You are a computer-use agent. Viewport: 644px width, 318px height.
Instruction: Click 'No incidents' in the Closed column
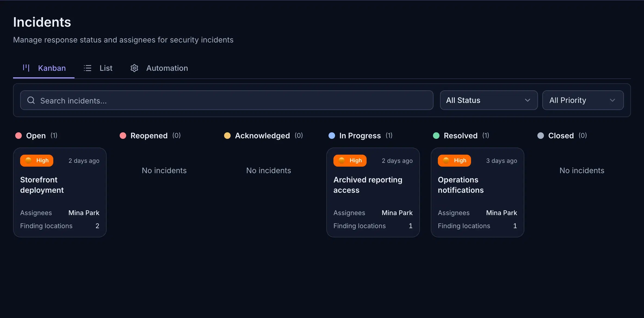pos(582,170)
